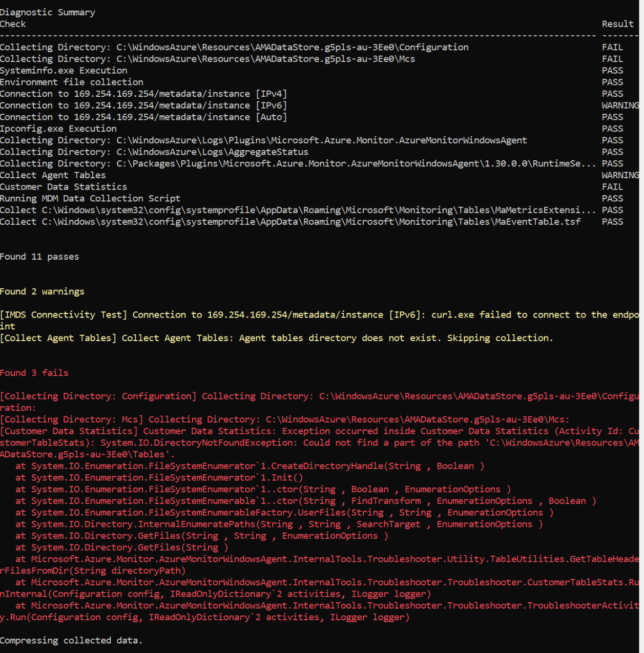
Task: Click the yellow 'Found 2 warnings' text
Action: pyautogui.click(x=42, y=291)
